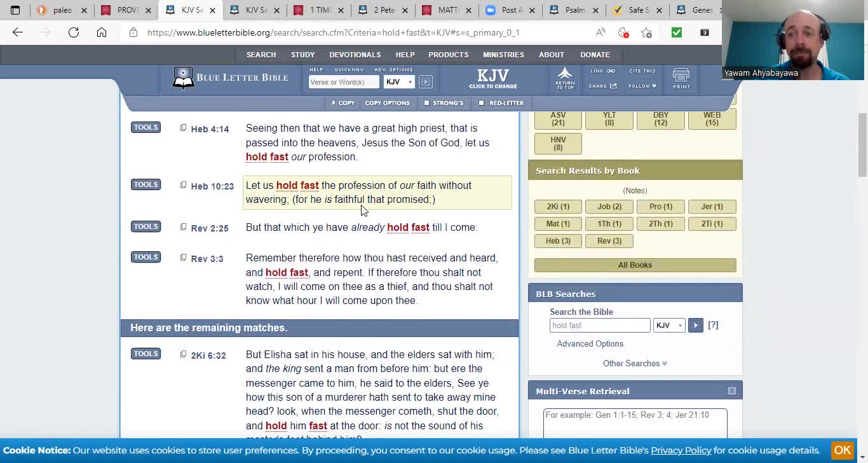This screenshot has width=868, height=463.
Task: Filter results by Job (2)
Action: [609, 206]
